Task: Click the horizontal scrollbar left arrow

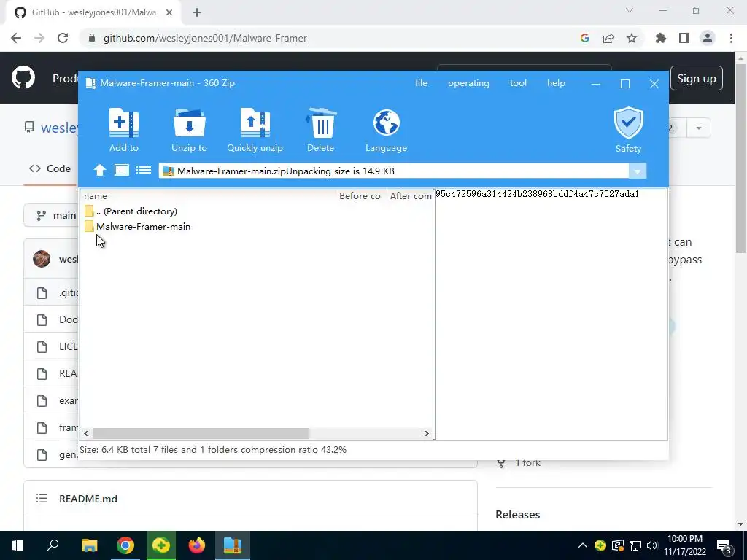Action: [86, 433]
